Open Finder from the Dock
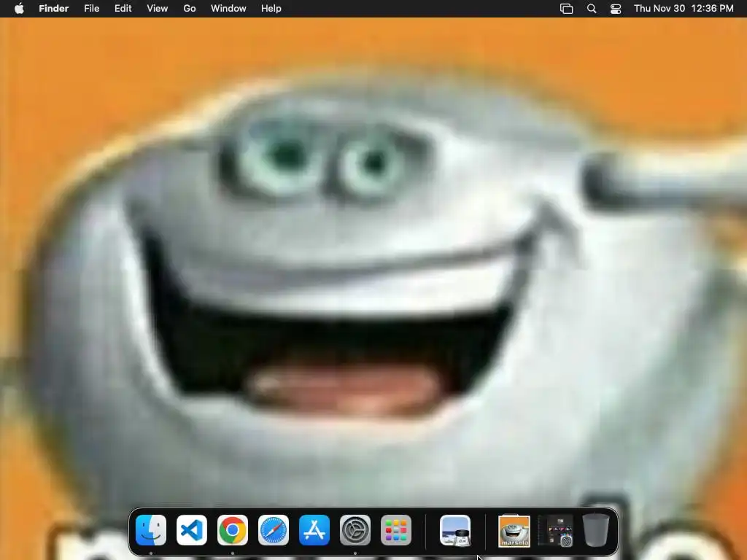This screenshot has width=747, height=560. pos(150,530)
